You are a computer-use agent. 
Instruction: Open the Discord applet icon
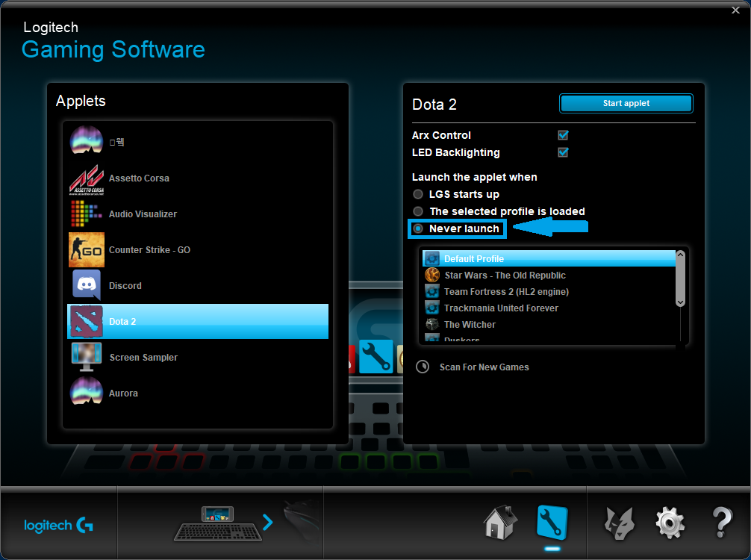pos(86,285)
